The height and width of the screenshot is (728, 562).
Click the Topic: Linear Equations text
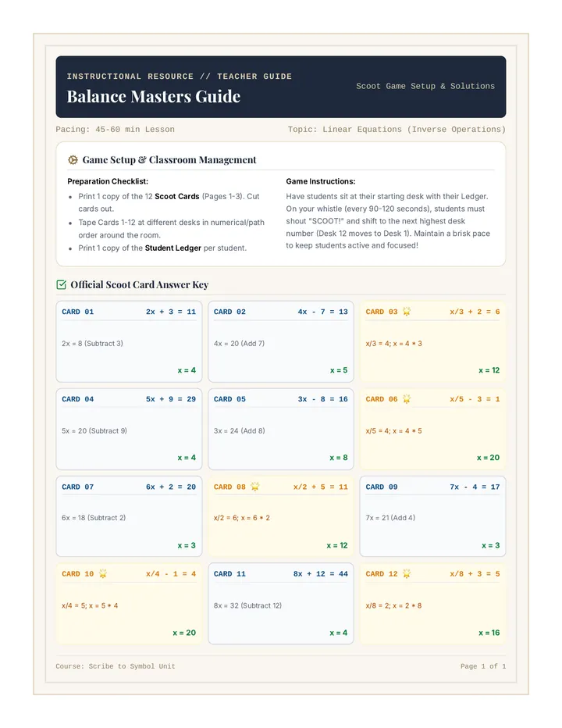pyautogui.click(x=397, y=129)
